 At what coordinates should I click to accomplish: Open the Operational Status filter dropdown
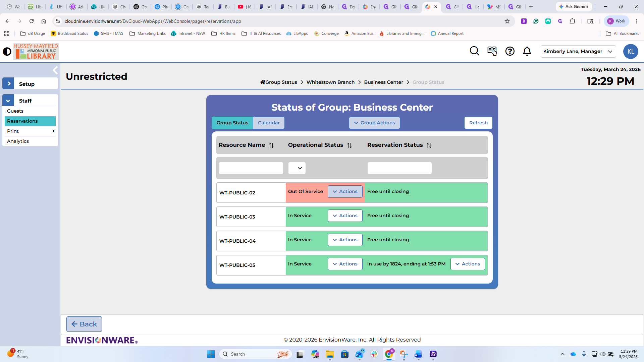297,168
